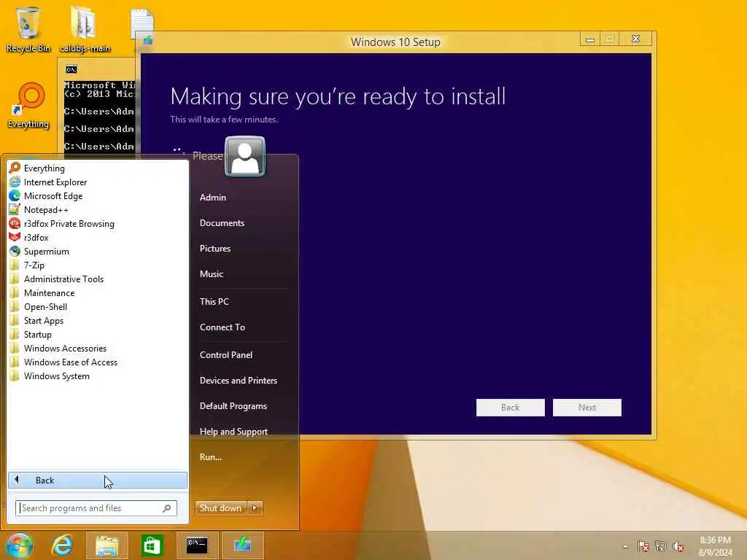Click the clock showing 8:36 PM
The height and width of the screenshot is (560, 747).
715,546
